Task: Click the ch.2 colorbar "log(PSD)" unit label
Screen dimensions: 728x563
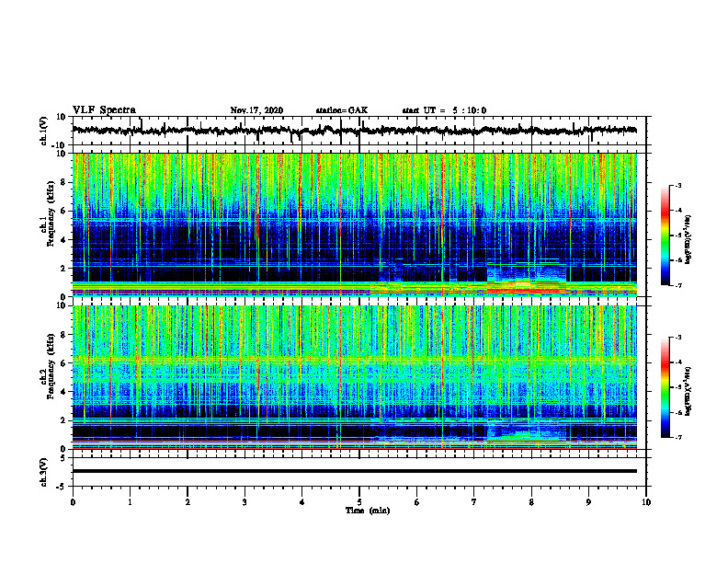Action: pyautogui.click(x=688, y=390)
